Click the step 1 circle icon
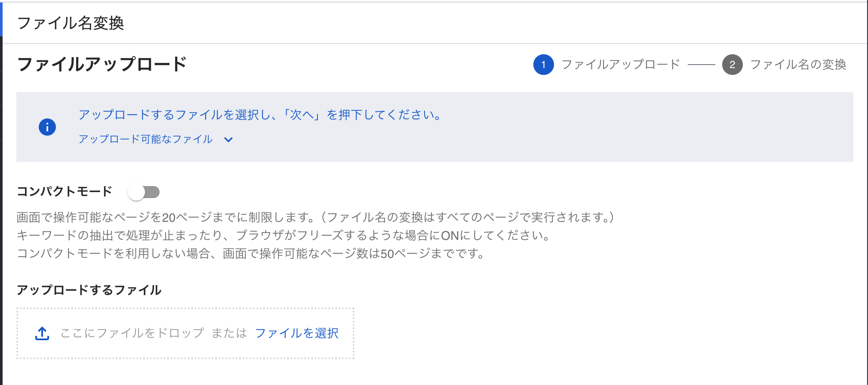Viewport: 868px width, 385px height. click(x=543, y=65)
